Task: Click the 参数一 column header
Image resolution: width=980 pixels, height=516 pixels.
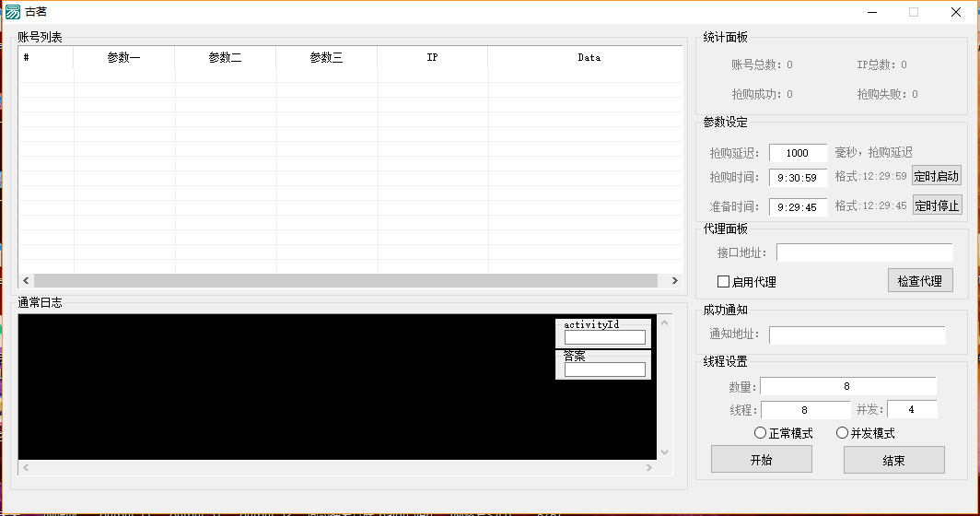Action: pyautogui.click(x=124, y=57)
